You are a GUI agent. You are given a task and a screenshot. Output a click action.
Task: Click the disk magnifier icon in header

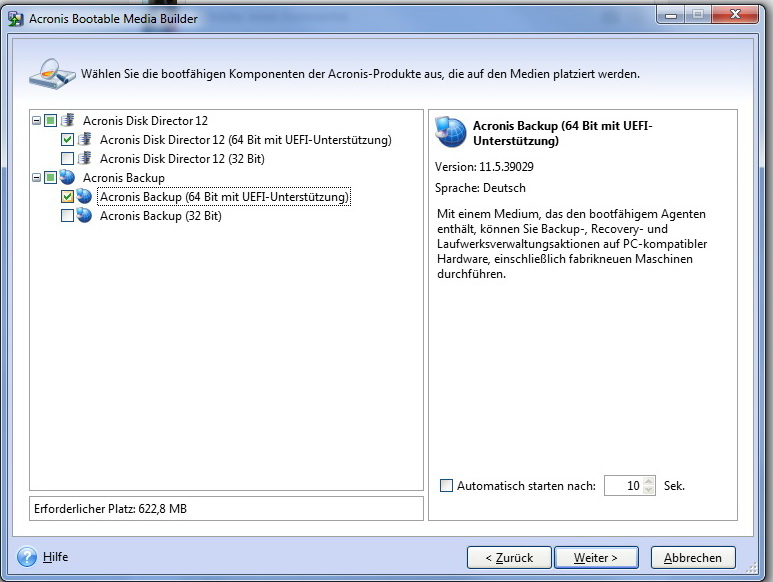[x=52, y=74]
